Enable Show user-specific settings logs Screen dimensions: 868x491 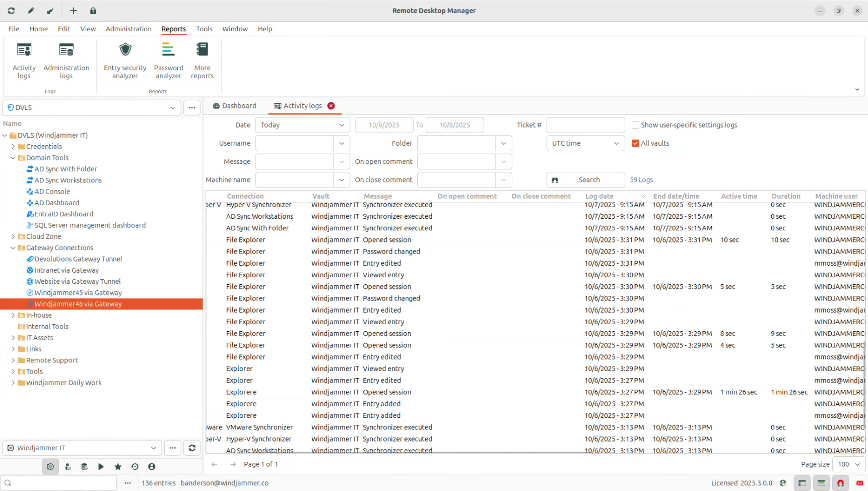point(635,125)
